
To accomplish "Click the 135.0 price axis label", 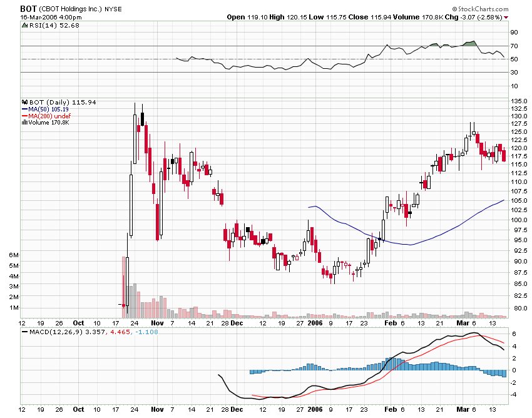I will (x=519, y=101).
